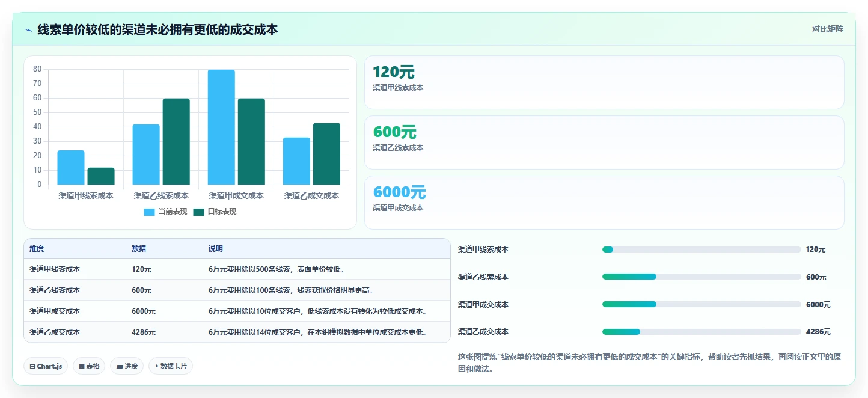Click the 4286元 value in table
The image size is (868, 398).
(144, 332)
